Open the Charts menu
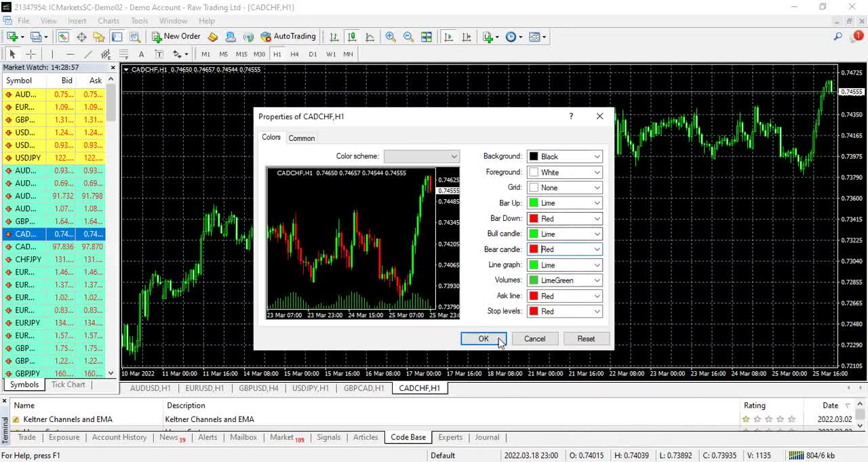The height and width of the screenshot is (462, 868). pos(108,21)
